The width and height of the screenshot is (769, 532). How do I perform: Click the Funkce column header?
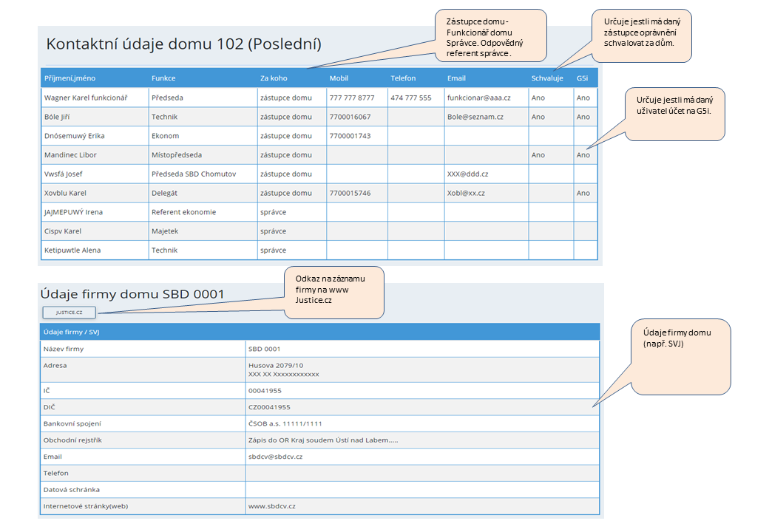pyautogui.click(x=163, y=78)
